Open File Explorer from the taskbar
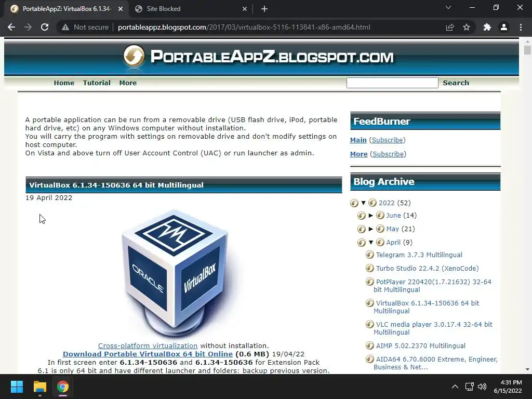 tap(39, 387)
